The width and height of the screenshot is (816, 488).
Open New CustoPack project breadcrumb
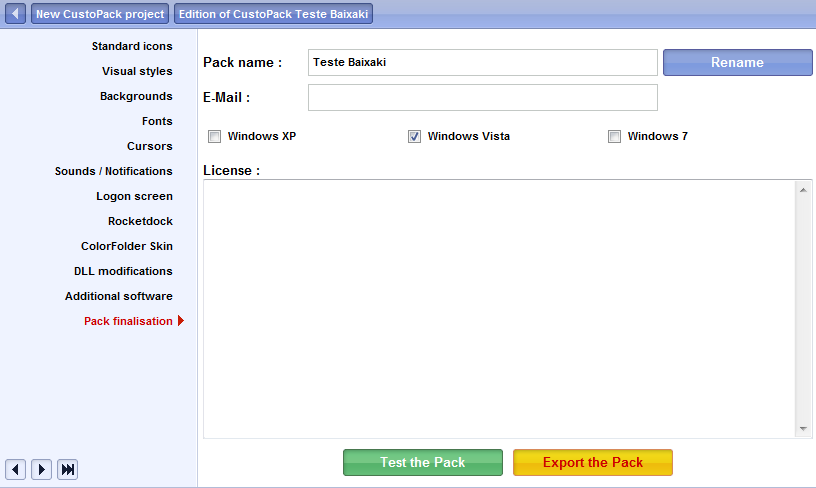coord(100,14)
